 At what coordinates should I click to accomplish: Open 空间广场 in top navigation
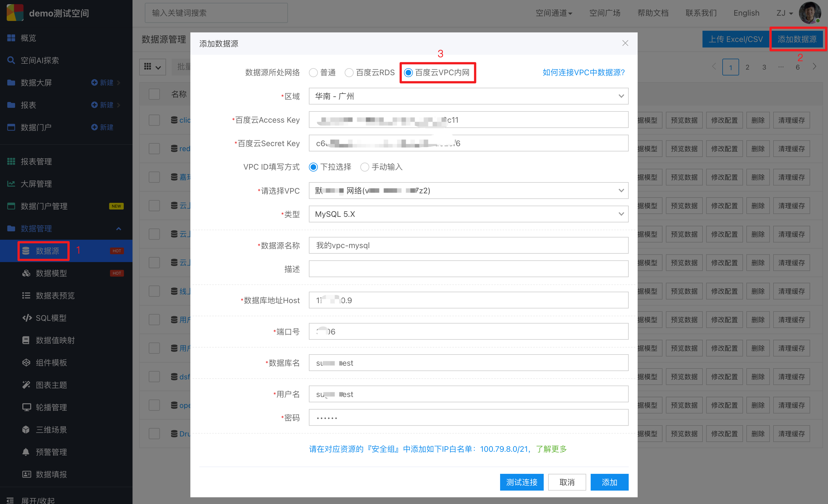click(605, 13)
